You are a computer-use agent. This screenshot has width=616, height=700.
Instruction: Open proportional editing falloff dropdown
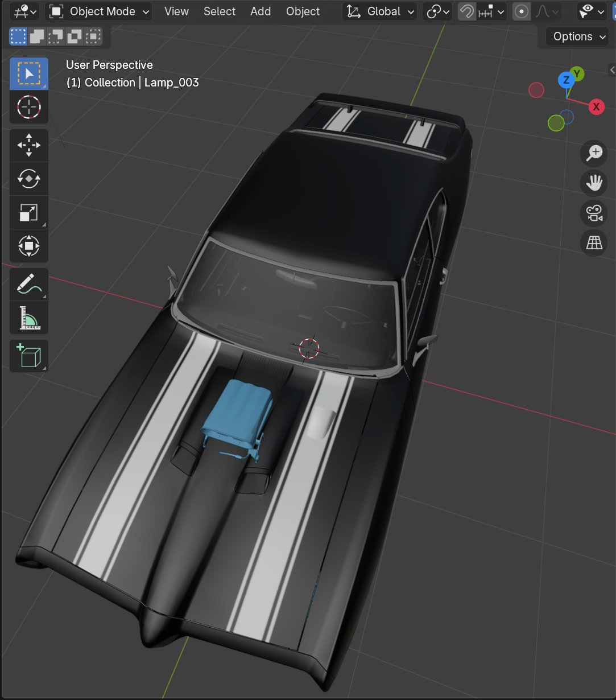point(546,11)
